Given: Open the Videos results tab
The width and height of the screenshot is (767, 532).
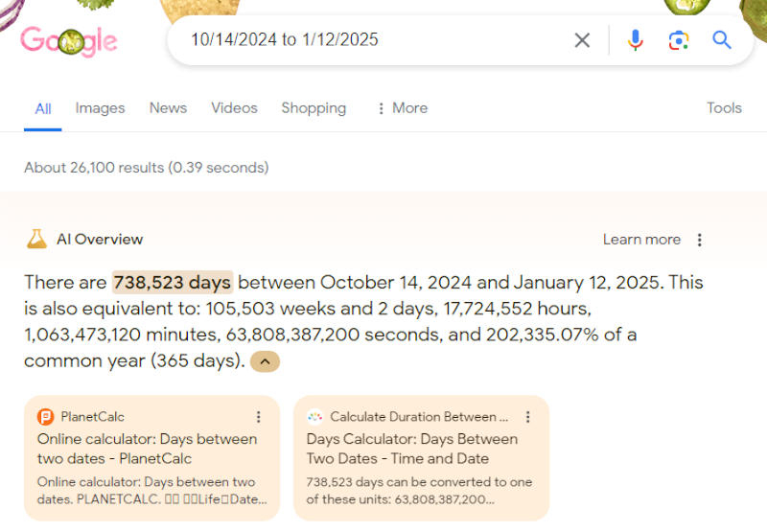Looking at the screenshot, I should 234,108.
